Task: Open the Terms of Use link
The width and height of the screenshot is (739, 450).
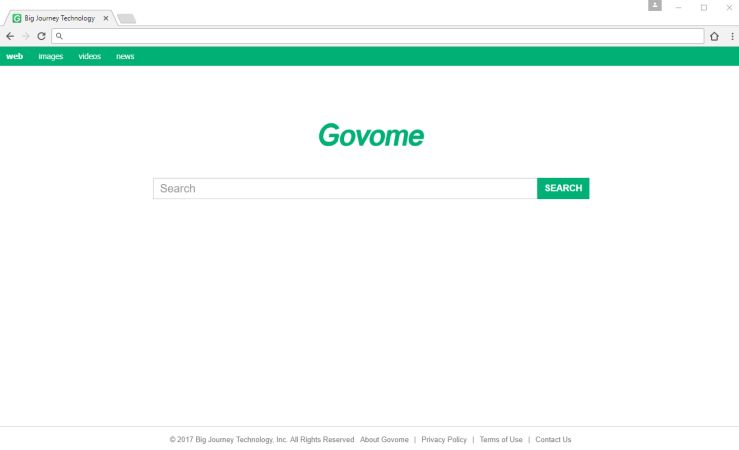Action: point(501,440)
